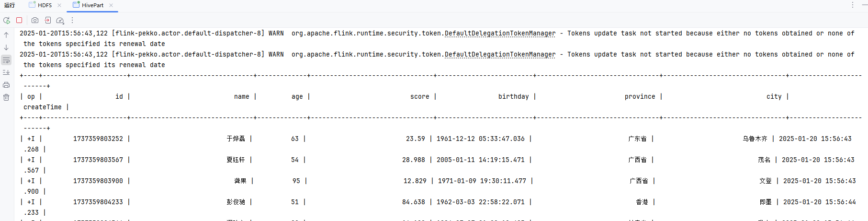868x221 pixels.
Task: Click the up arrow in console gutter
Action: point(6,35)
